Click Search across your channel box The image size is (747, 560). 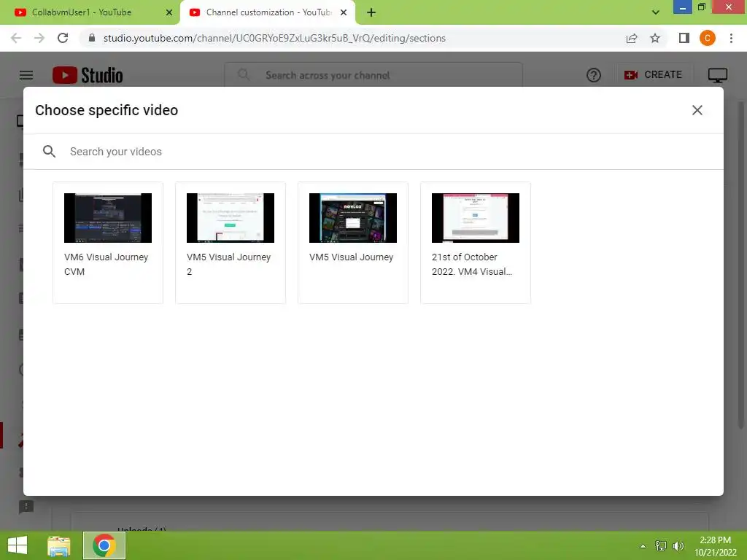click(x=373, y=75)
